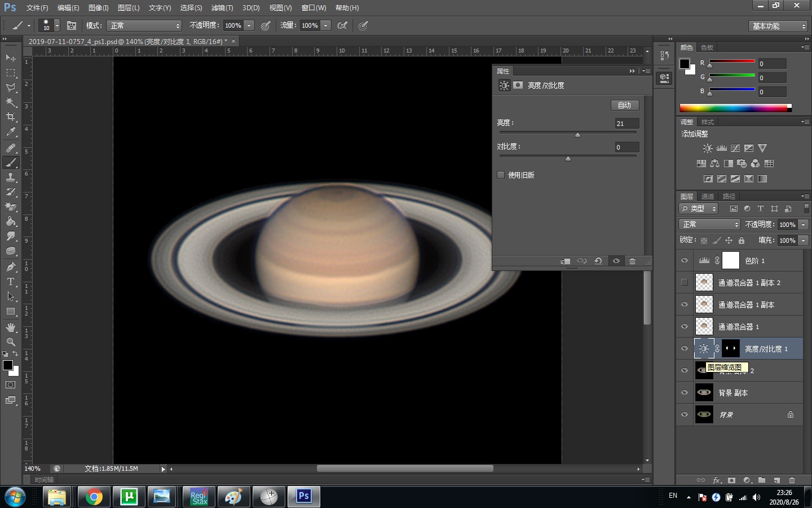Select the Eyedropper tool
This screenshot has height=508, width=812.
coord(11,132)
